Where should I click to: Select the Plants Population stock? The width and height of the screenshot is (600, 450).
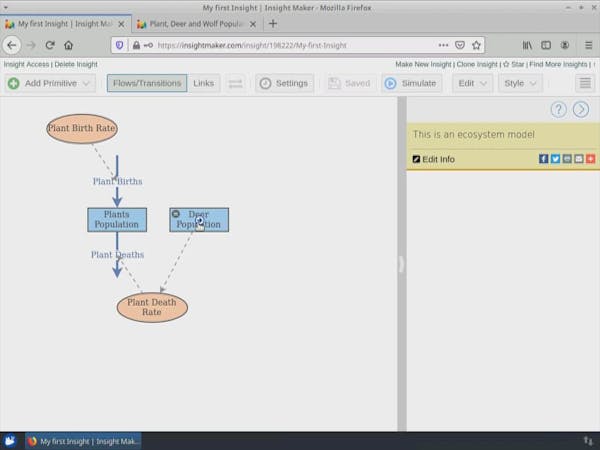click(117, 220)
